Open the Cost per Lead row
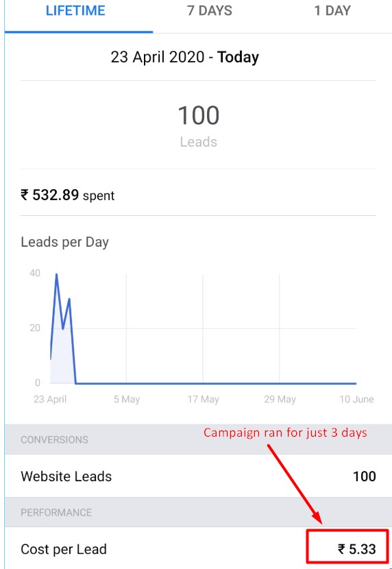The width and height of the screenshot is (392, 569). pos(198,548)
